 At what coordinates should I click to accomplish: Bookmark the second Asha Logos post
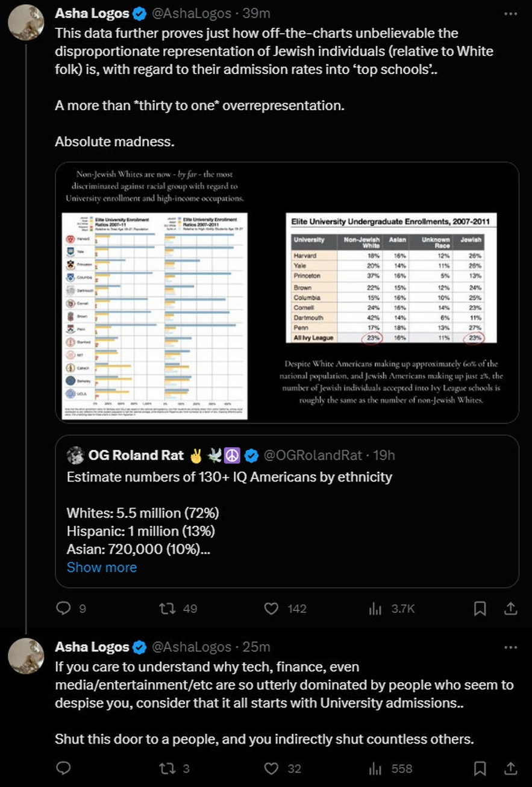[480, 768]
